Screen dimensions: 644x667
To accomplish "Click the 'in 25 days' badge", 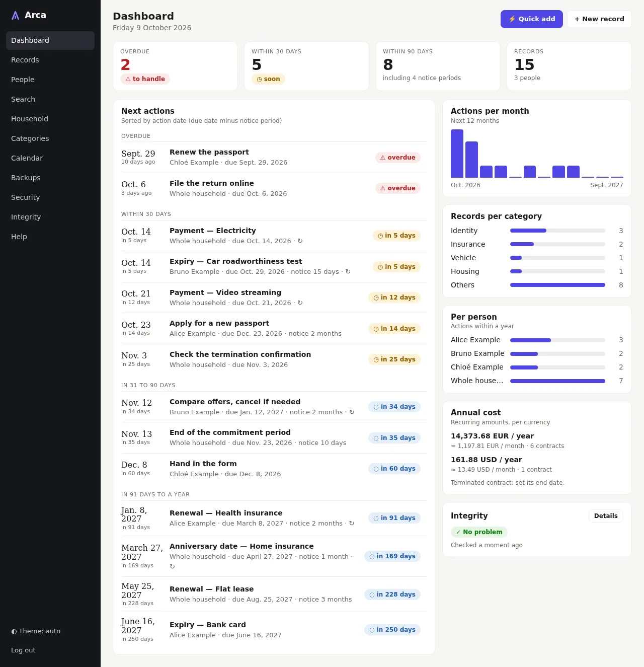I will (394, 359).
